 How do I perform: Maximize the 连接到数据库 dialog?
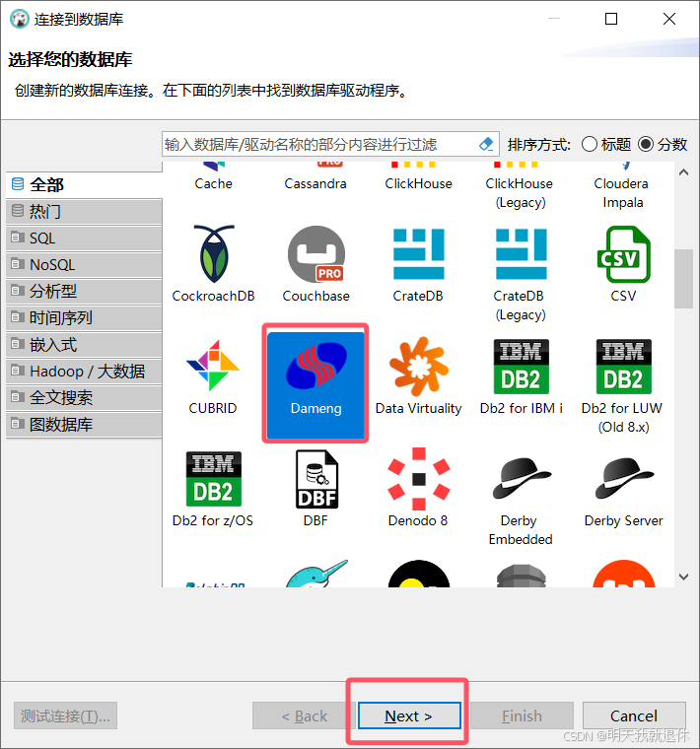pyautogui.click(x=611, y=19)
